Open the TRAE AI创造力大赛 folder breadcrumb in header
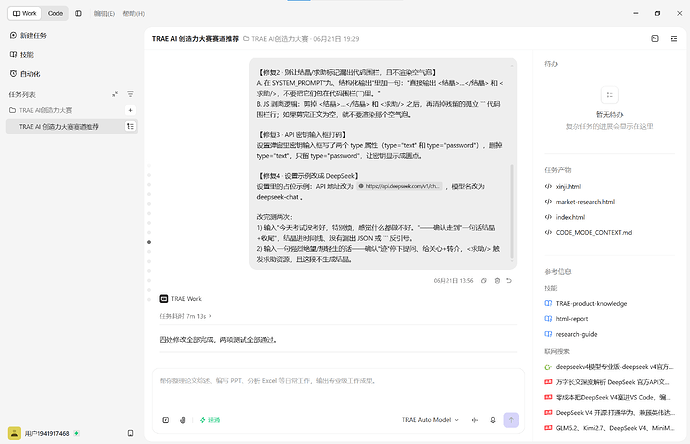Screen dimensions: 690x444 point(276,39)
